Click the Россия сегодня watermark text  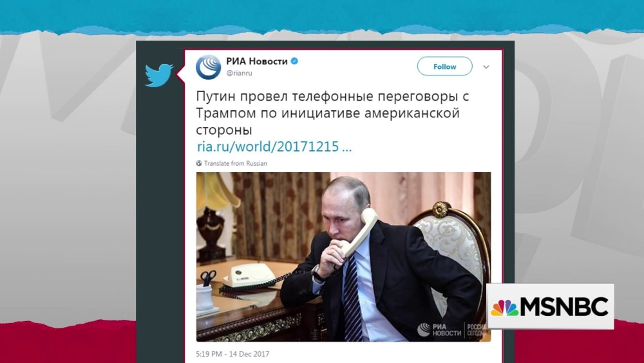coord(477,330)
